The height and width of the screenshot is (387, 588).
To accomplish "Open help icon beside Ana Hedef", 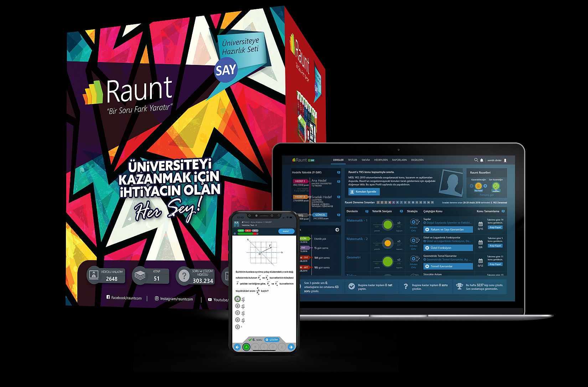I will pos(338,181).
